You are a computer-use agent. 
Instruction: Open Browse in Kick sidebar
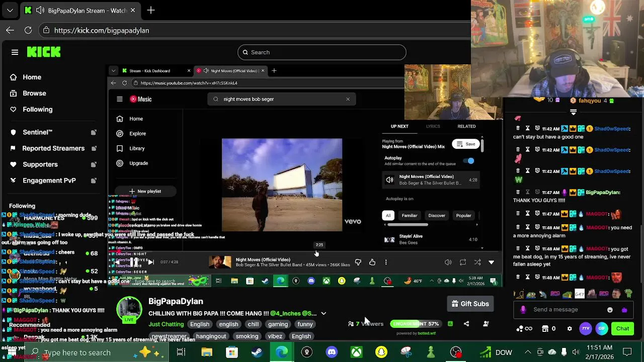pos(34,93)
